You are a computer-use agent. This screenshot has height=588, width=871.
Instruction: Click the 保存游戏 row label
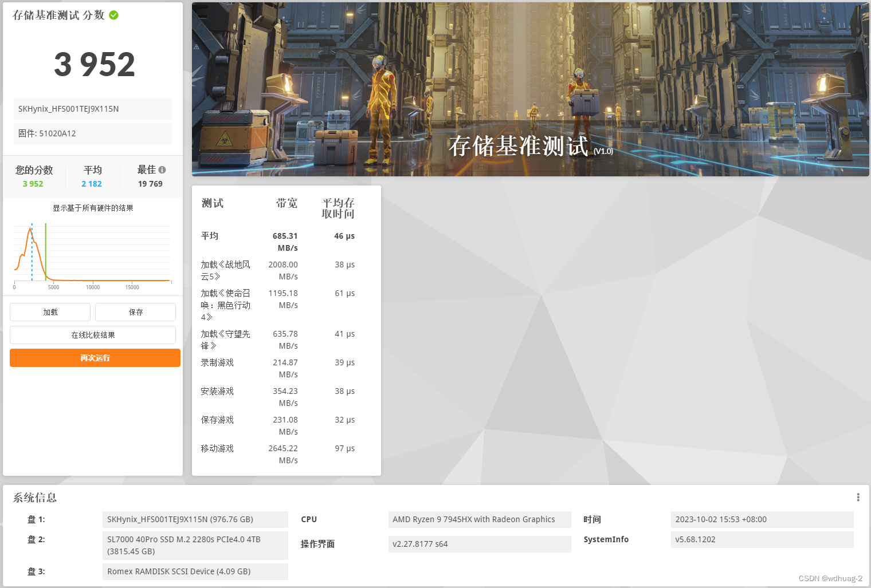pos(217,420)
